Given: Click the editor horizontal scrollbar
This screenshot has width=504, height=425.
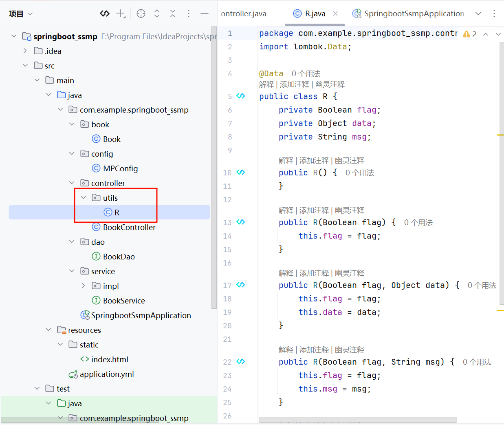Looking at the screenshot, I should [358, 420].
